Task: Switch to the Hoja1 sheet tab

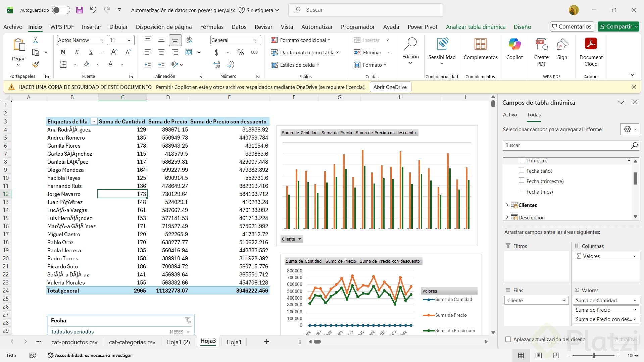Action: pyautogui.click(x=234, y=342)
